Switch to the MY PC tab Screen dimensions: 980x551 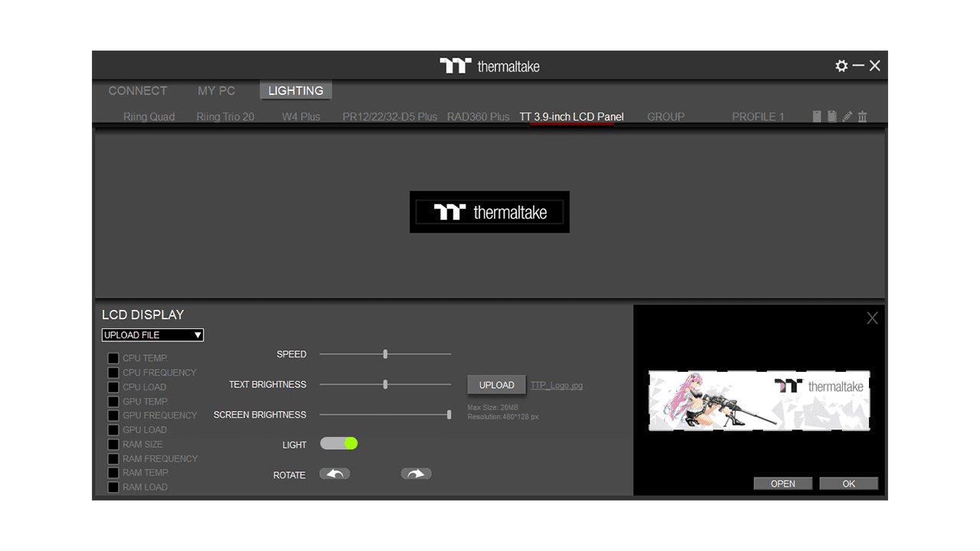pos(216,90)
